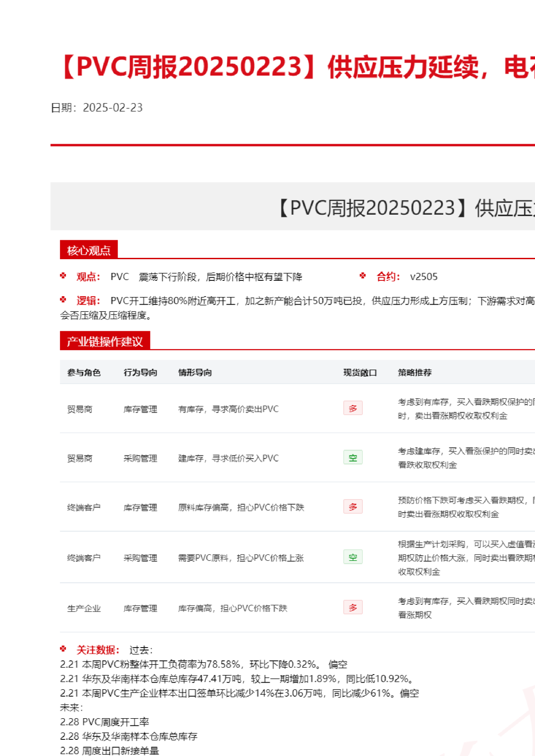
Task: Click the gray banner PVC周报 heading
Action: pos(405,208)
